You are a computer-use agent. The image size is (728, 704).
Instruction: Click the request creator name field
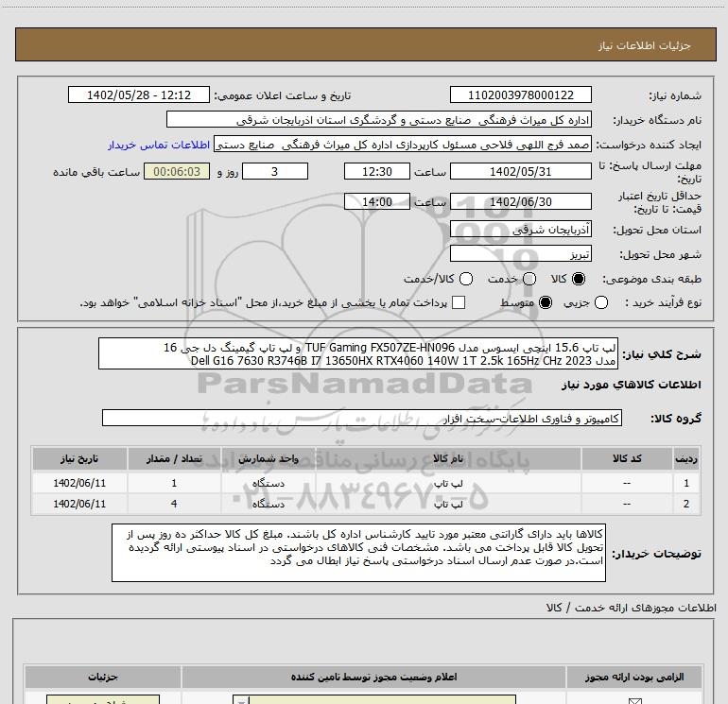403,145
